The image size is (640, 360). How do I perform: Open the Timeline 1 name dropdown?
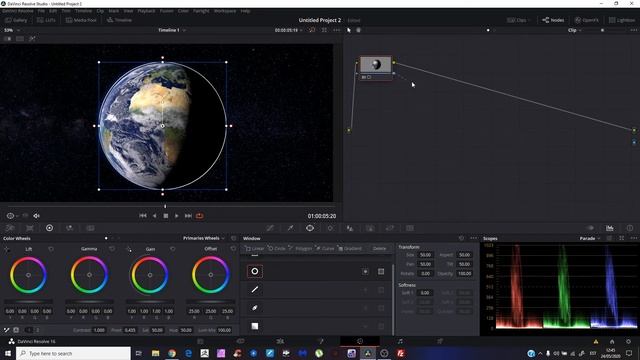172,30
